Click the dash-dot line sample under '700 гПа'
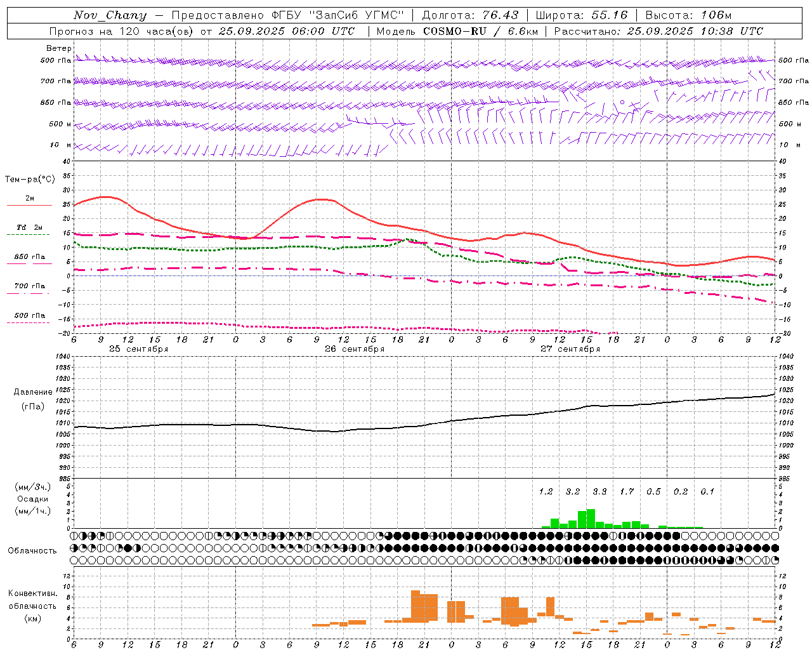Screen dimensions: 812x650 point(29,293)
